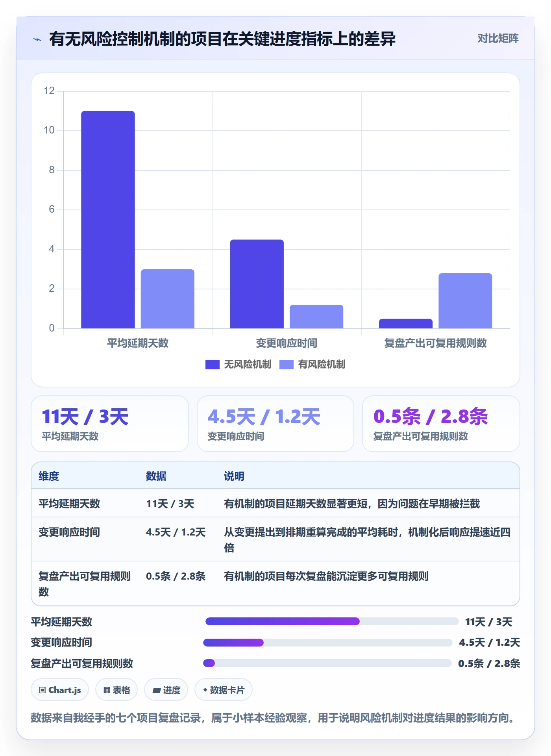Click the 有风险机制 legend color box
The width and height of the screenshot is (551, 756).
coord(287,365)
